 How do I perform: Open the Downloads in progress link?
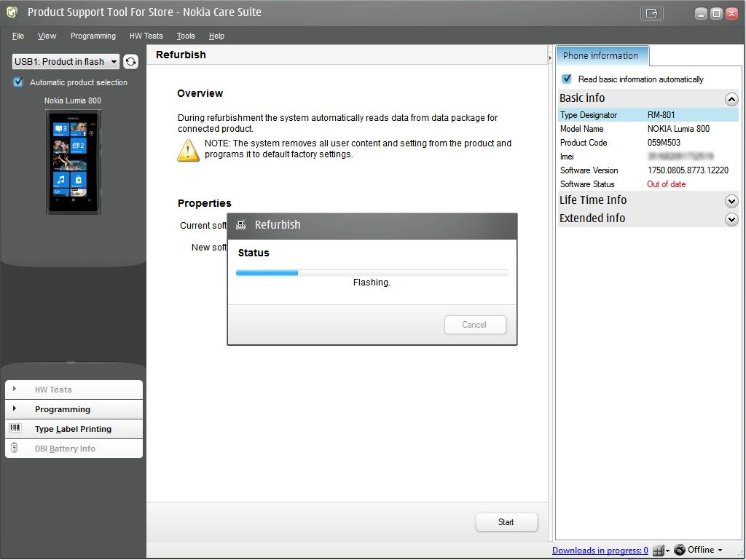click(x=600, y=550)
